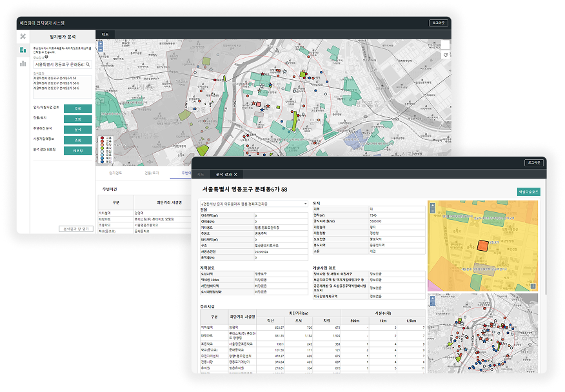
Task: Switch to the 지도 tab in the front window
Action: coord(201,174)
